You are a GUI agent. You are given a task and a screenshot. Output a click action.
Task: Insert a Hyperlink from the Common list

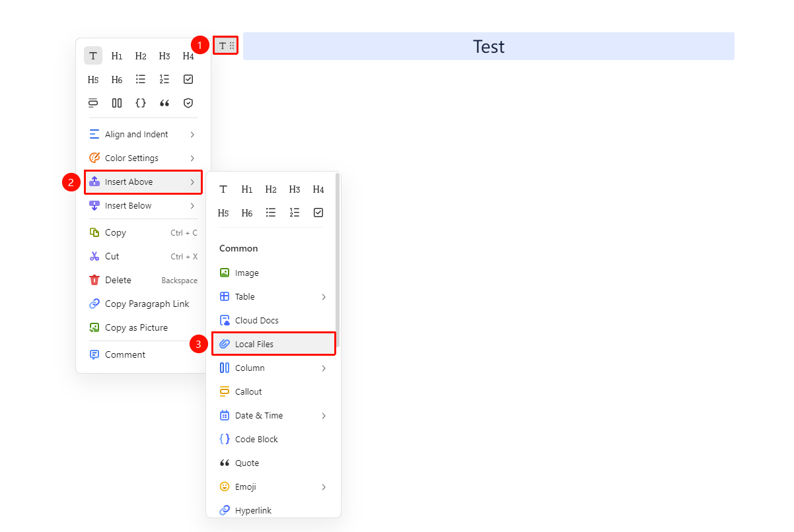point(273,511)
